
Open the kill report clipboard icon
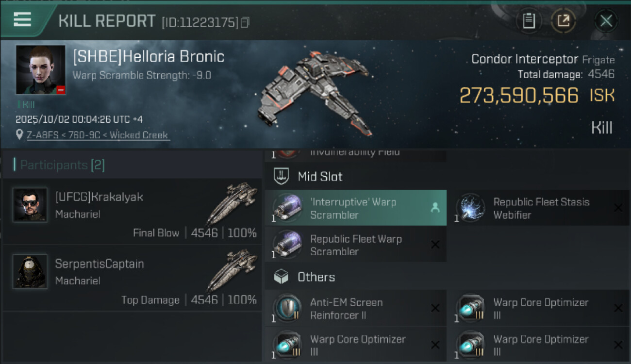529,21
